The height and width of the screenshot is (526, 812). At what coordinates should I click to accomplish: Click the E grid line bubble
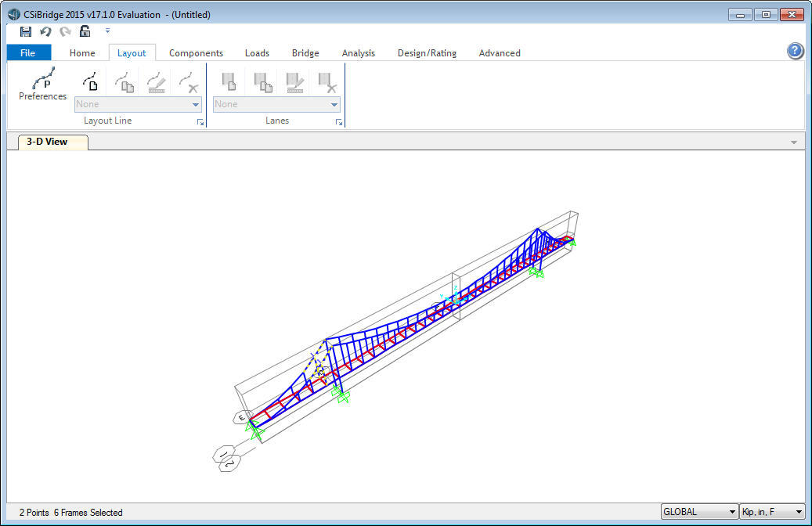(243, 417)
